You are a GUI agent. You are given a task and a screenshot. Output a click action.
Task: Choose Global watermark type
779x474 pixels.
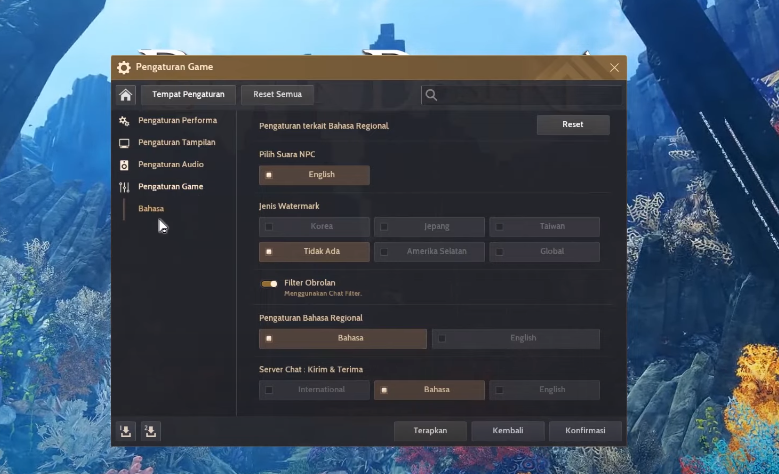click(x=545, y=252)
